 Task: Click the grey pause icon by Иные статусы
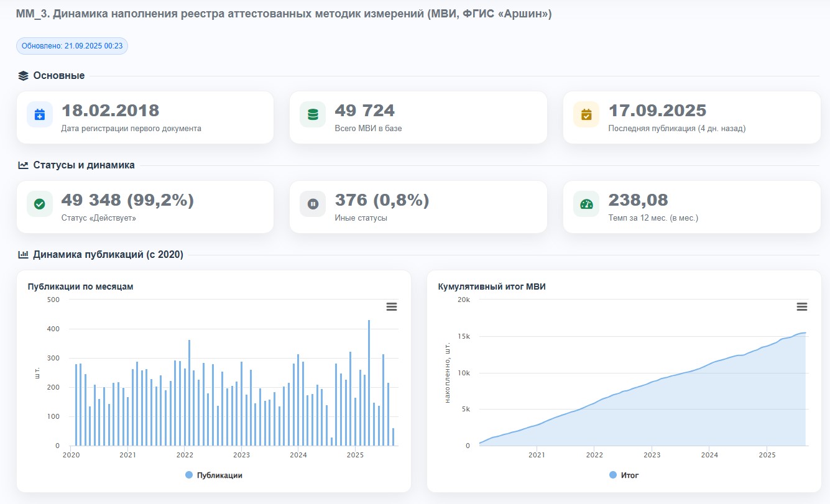[x=313, y=204]
